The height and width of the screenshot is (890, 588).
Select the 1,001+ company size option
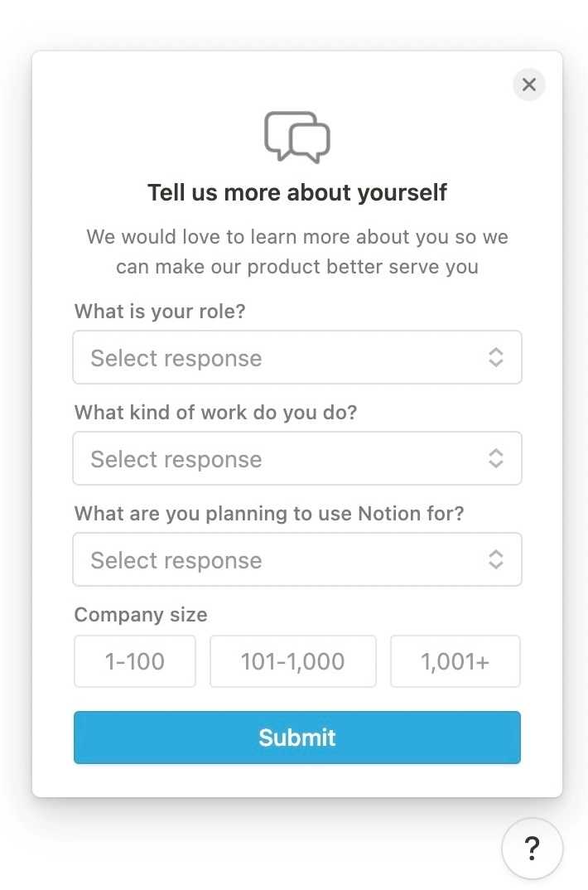[455, 661]
